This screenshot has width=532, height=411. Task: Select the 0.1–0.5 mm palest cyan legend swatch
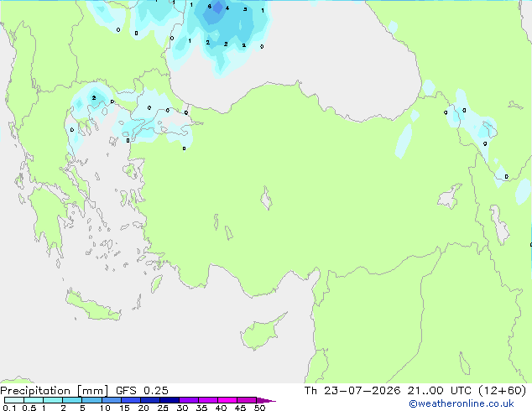point(14,400)
